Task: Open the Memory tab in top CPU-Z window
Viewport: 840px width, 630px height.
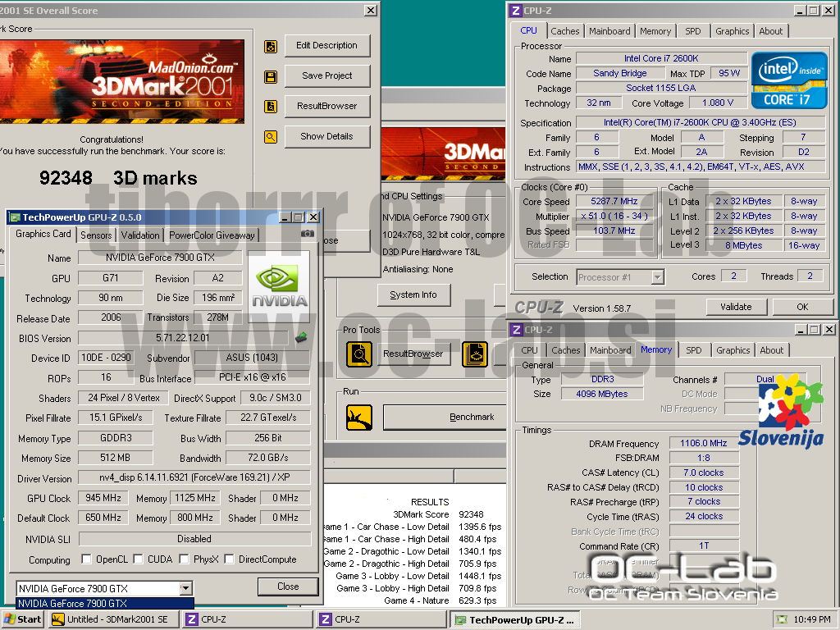Action: [655, 31]
